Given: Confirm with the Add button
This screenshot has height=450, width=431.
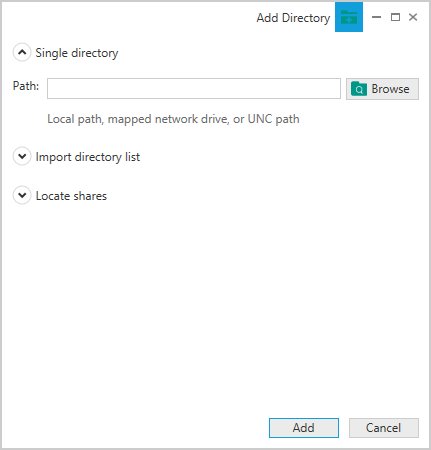Looking at the screenshot, I should [x=304, y=428].
